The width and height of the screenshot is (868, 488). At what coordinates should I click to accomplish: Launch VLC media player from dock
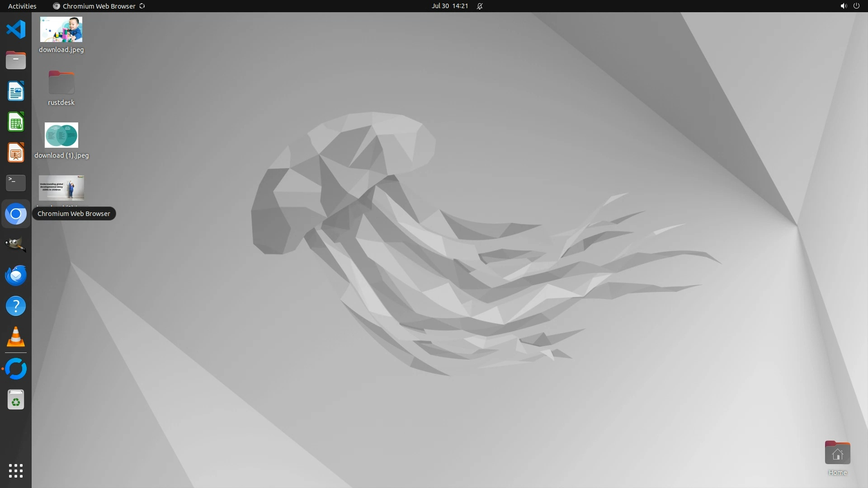coord(16,337)
